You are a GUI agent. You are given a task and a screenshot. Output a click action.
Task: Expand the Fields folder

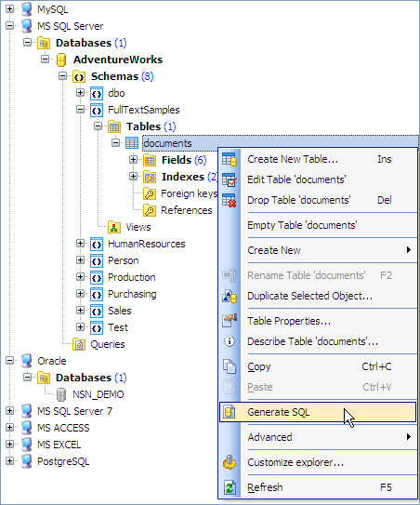pos(133,160)
